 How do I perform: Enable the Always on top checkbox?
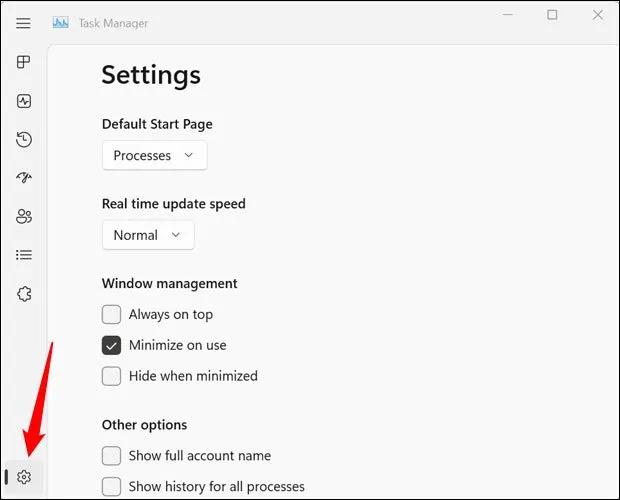(x=112, y=314)
